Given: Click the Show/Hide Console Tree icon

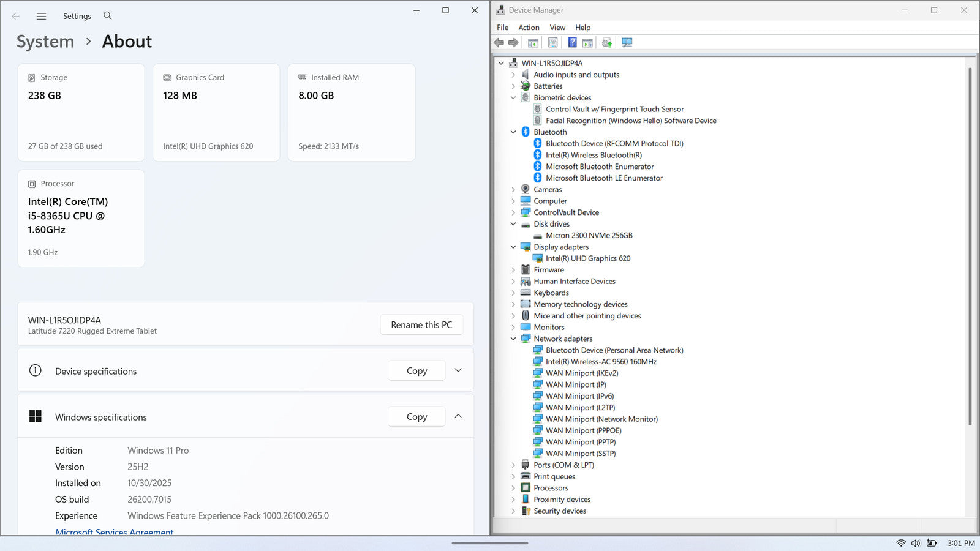Looking at the screenshot, I should coord(533,42).
